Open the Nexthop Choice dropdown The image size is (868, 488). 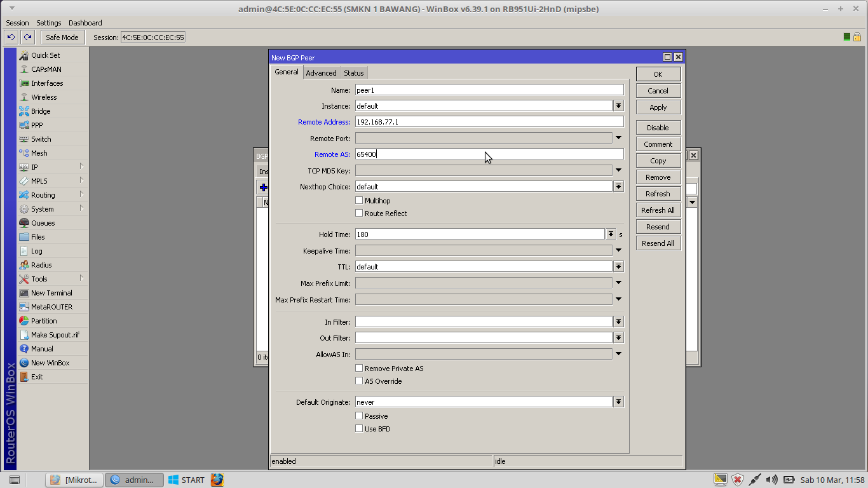[618, 186]
